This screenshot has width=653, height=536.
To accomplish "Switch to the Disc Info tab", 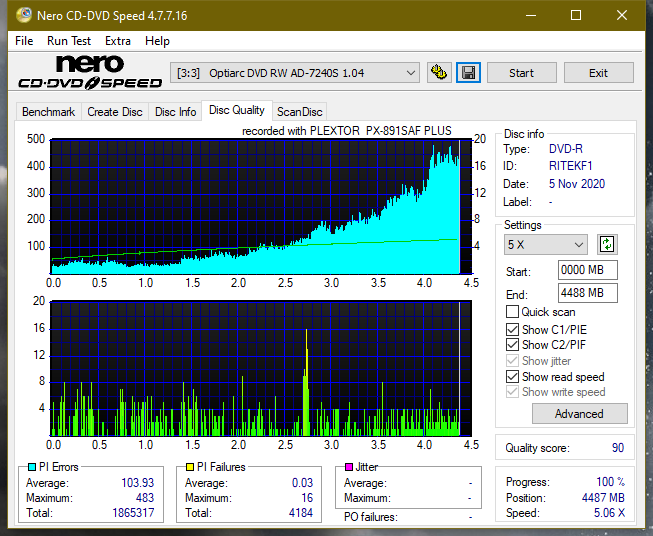I will click(175, 112).
